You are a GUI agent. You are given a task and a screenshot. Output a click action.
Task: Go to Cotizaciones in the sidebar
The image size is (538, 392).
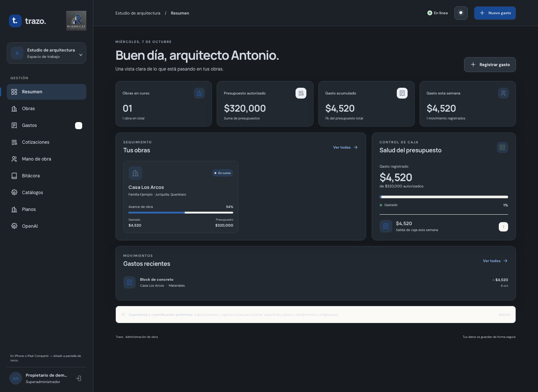46,142
